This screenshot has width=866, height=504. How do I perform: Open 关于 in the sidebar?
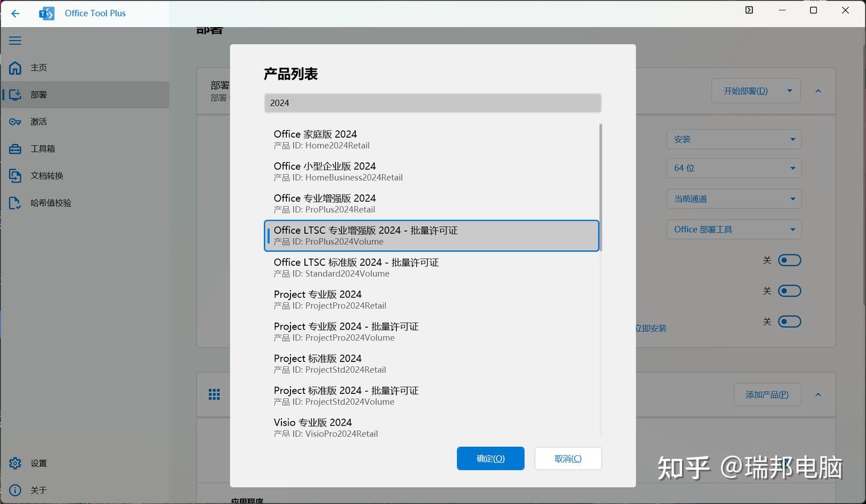[x=85, y=490]
